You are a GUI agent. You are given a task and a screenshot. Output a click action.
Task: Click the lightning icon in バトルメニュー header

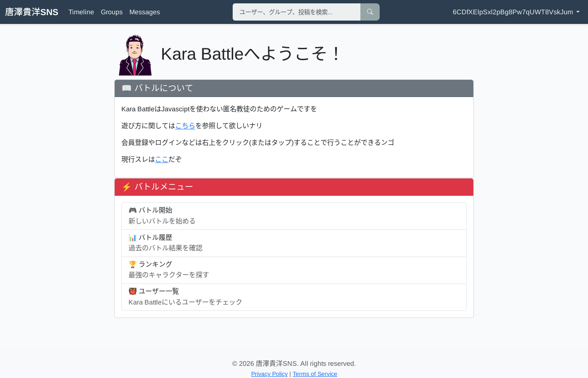click(126, 187)
